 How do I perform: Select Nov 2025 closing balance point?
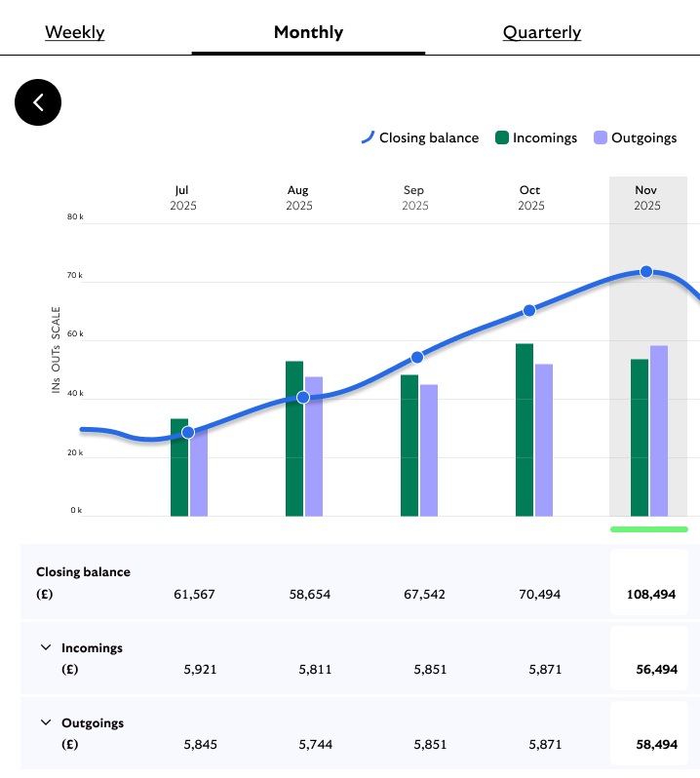(646, 271)
